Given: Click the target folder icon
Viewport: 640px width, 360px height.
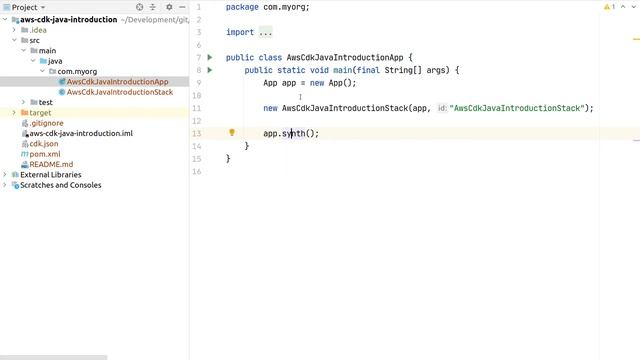Looking at the screenshot, I should (24, 112).
